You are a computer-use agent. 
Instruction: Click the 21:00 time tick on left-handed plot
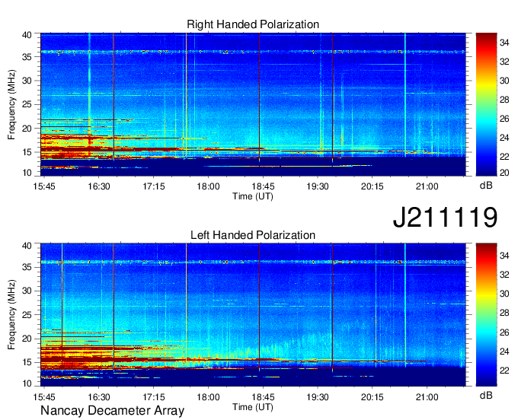point(427,397)
